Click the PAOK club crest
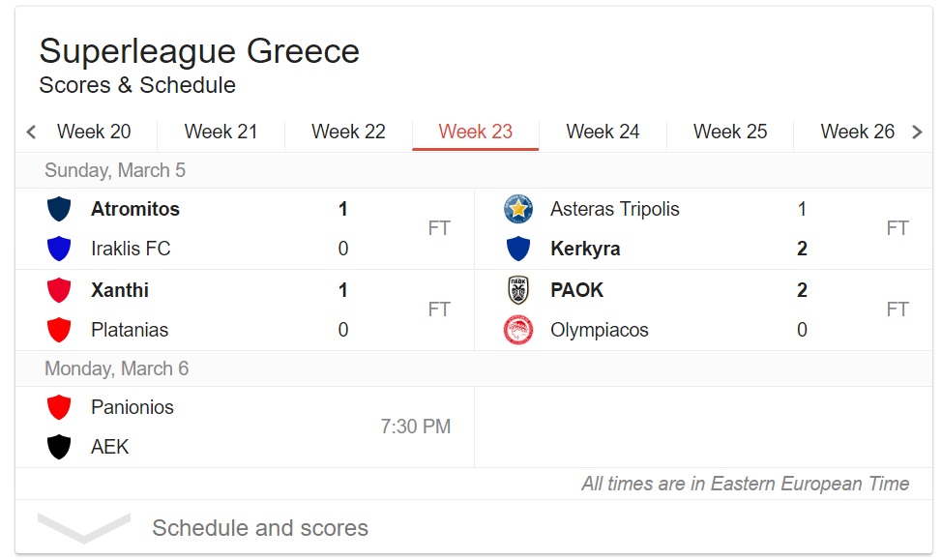Image resolution: width=942 pixels, height=560 pixels. [517, 290]
